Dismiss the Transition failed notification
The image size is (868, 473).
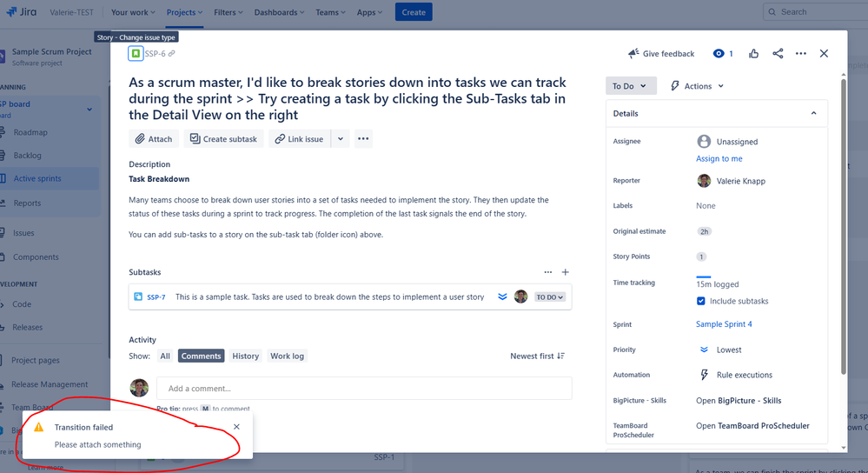click(x=236, y=427)
